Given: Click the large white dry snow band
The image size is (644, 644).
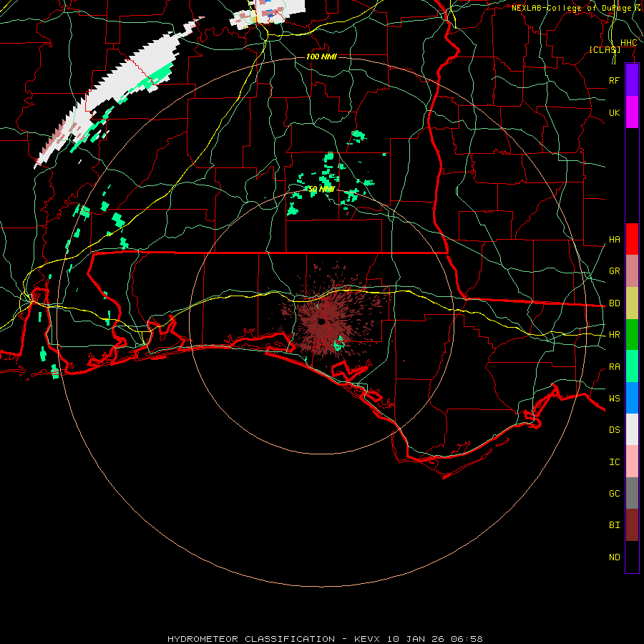Looking at the screenshot, I should point(119,88).
